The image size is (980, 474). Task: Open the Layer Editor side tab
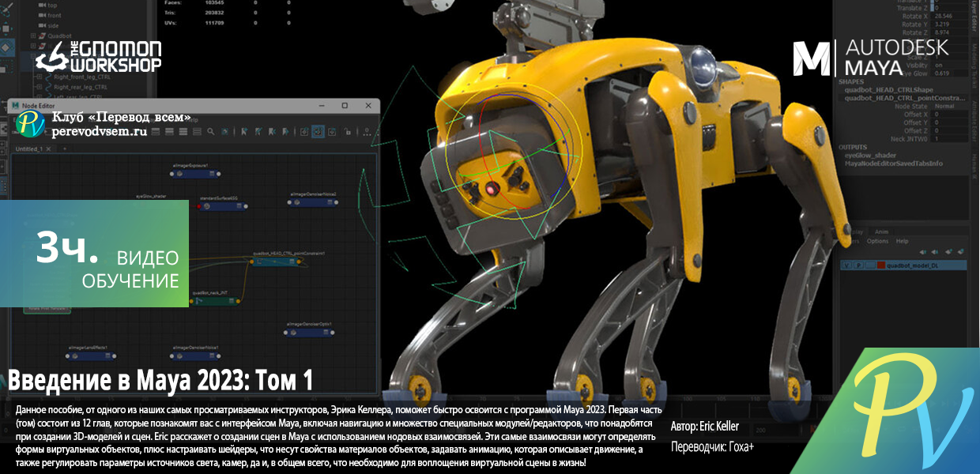pos(974,16)
